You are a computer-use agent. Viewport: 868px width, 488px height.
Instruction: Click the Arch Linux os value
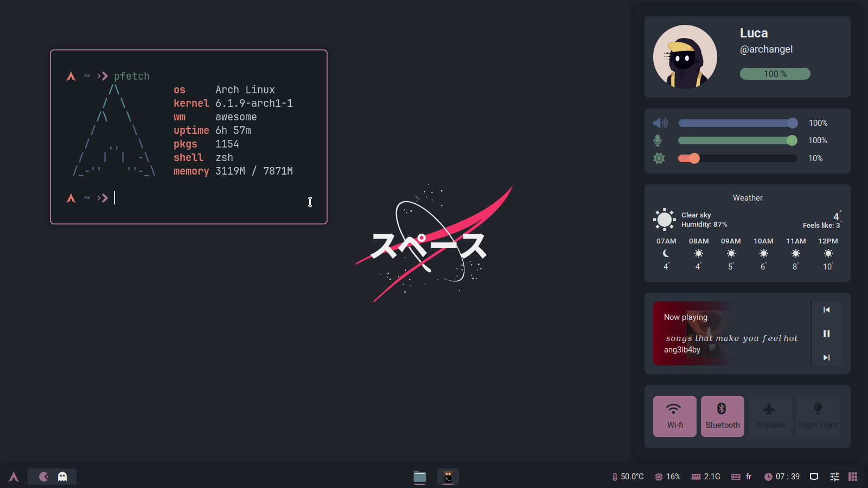click(x=245, y=90)
